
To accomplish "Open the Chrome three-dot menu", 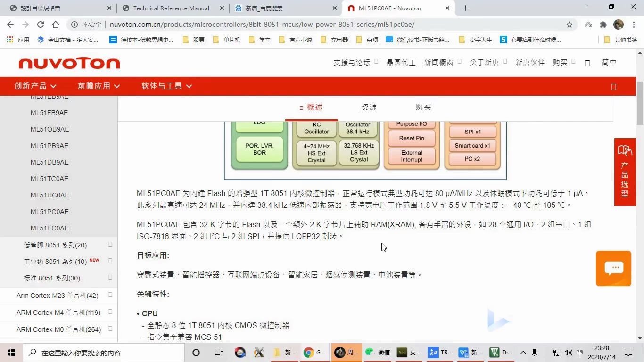I will click(x=633, y=25).
